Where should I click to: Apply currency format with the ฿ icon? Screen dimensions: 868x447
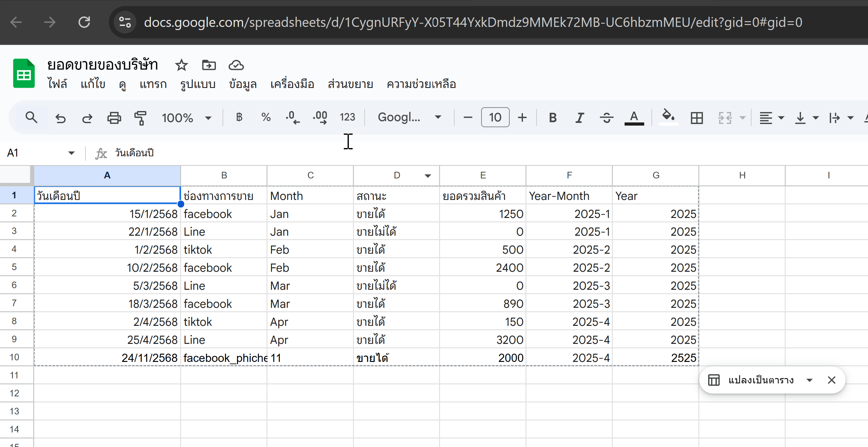tap(239, 118)
